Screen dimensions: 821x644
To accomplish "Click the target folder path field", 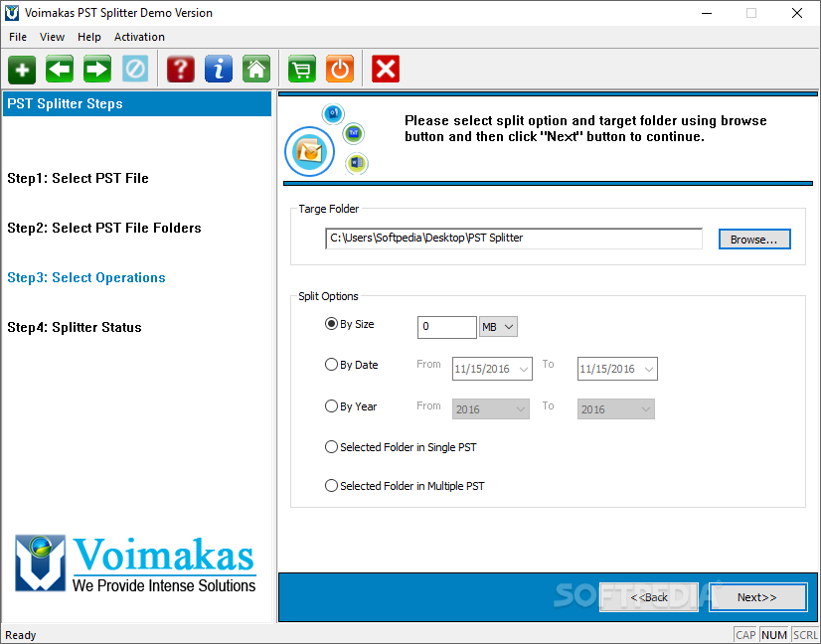I will [514, 239].
